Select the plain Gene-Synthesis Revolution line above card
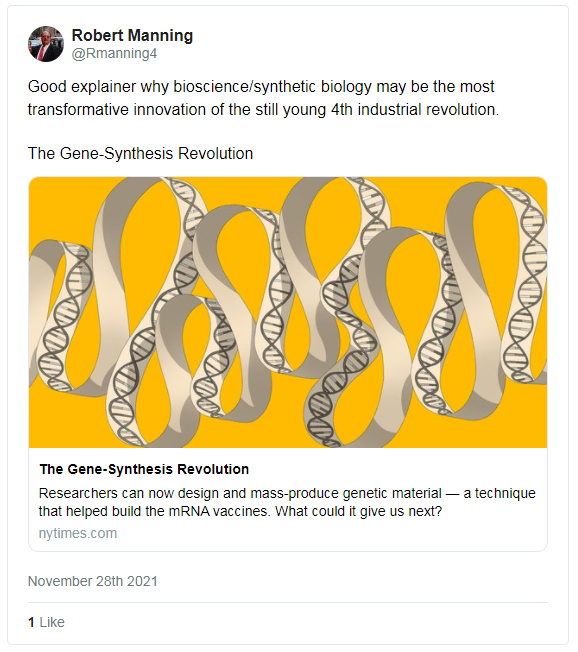578x652 pixels. tap(140, 153)
